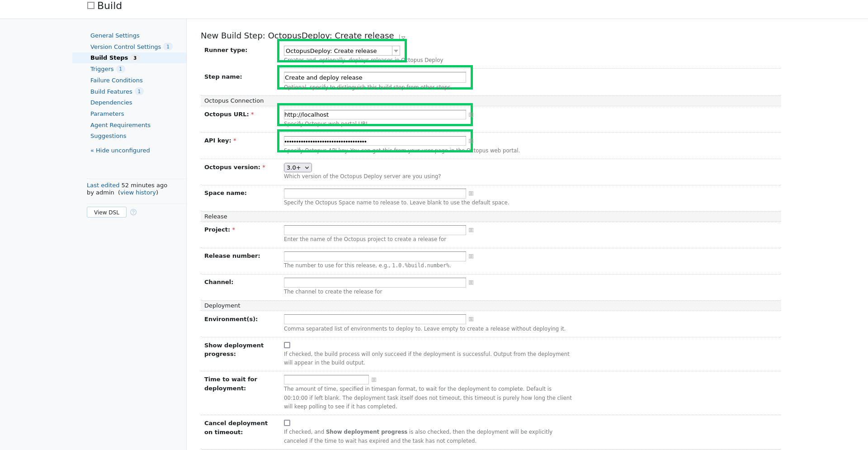Go to Version Control Settings
This screenshot has height=450, width=868.
click(x=126, y=47)
